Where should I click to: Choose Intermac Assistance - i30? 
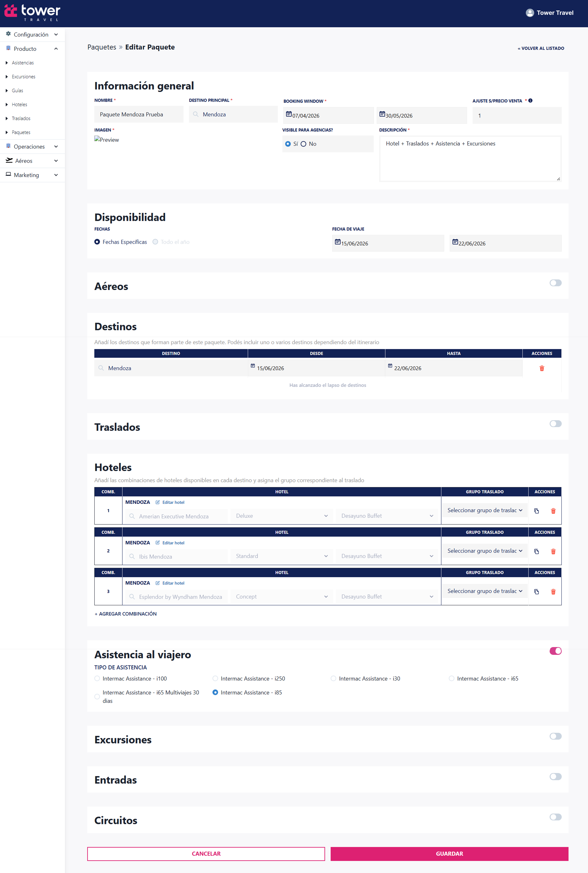(333, 678)
